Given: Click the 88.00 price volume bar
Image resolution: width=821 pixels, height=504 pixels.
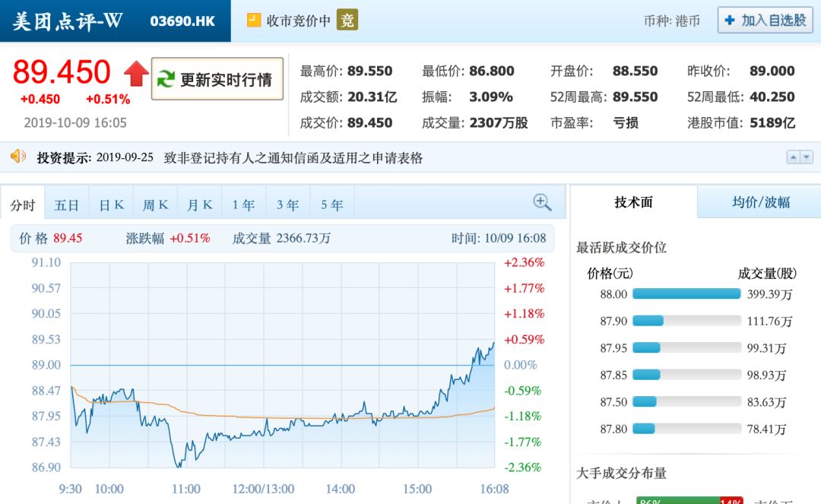Looking at the screenshot, I should click(686, 294).
